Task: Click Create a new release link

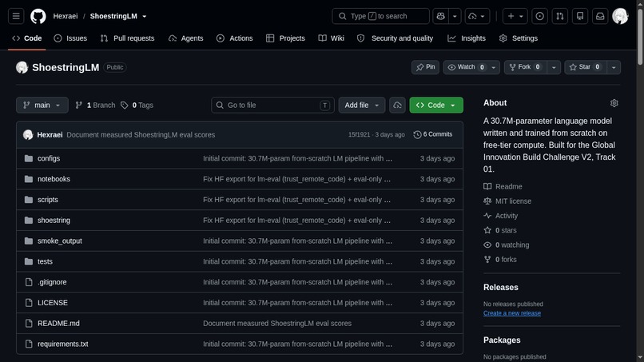Action: pos(511,313)
